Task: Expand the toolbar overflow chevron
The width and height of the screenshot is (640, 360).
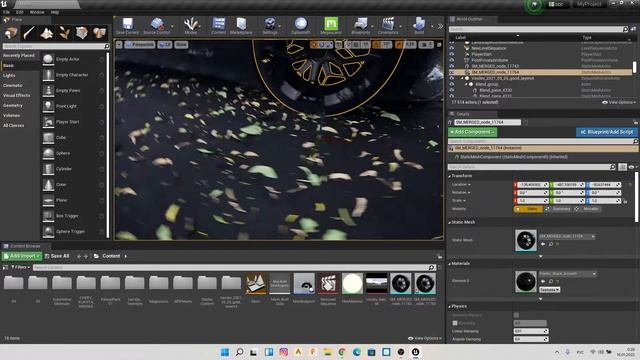Action: click(x=440, y=26)
